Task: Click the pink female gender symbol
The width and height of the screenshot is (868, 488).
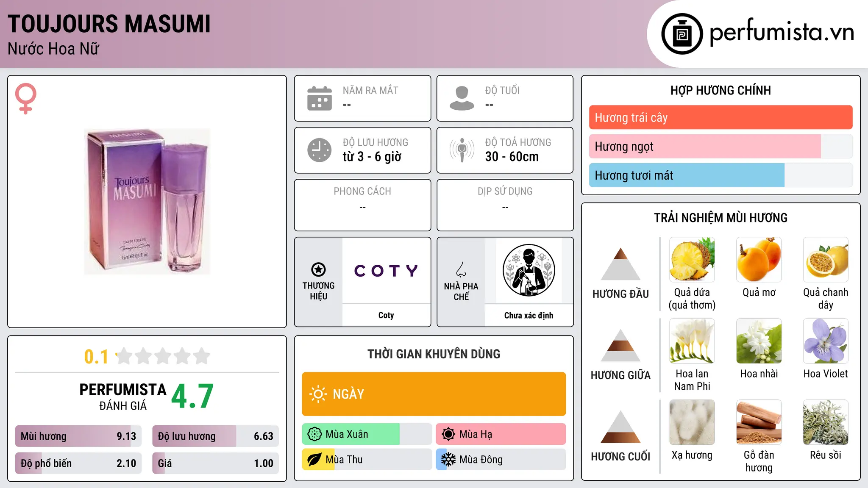Action: click(x=25, y=98)
